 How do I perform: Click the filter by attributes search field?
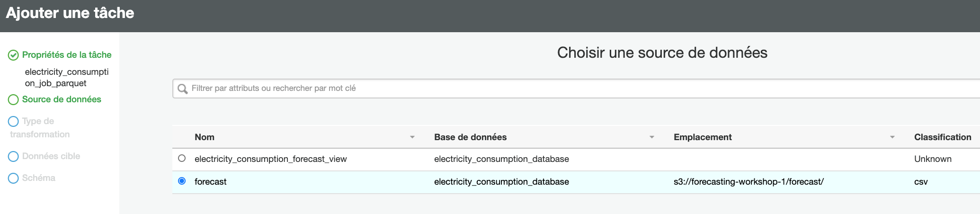[568, 89]
